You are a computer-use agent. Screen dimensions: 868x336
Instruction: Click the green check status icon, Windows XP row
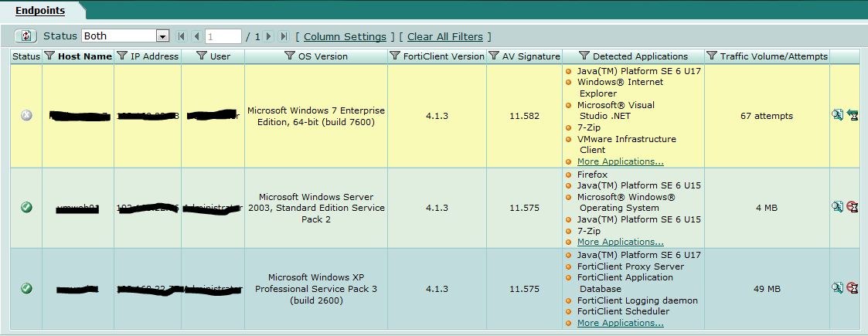(26, 288)
